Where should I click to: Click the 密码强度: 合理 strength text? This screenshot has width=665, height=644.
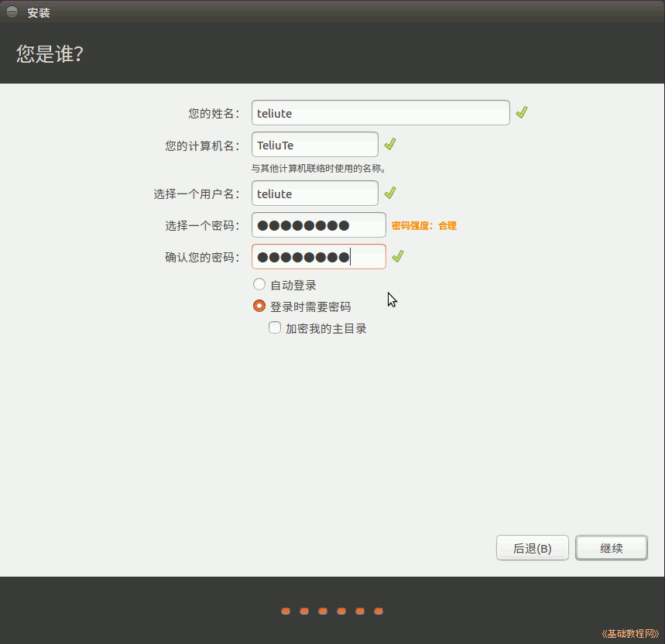coord(423,225)
